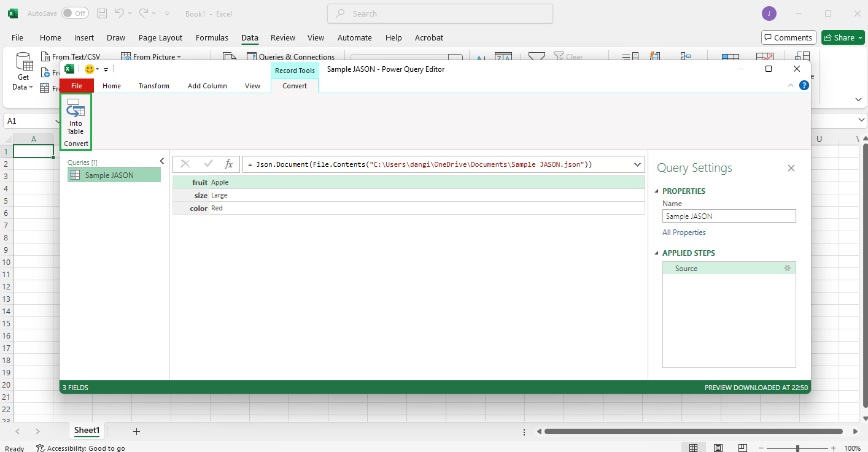
Task: Click the Excel Search box
Action: coord(440,13)
